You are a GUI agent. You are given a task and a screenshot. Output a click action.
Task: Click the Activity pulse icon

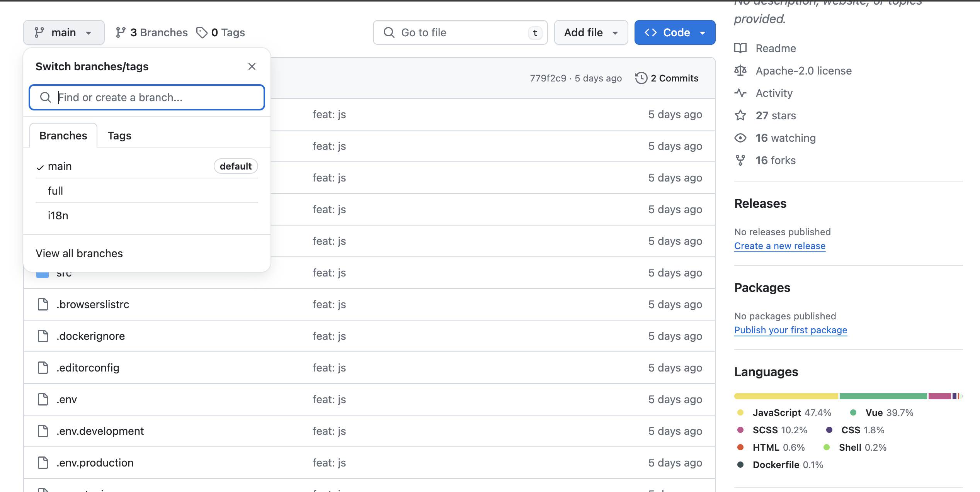pyautogui.click(x=740, y=93)
